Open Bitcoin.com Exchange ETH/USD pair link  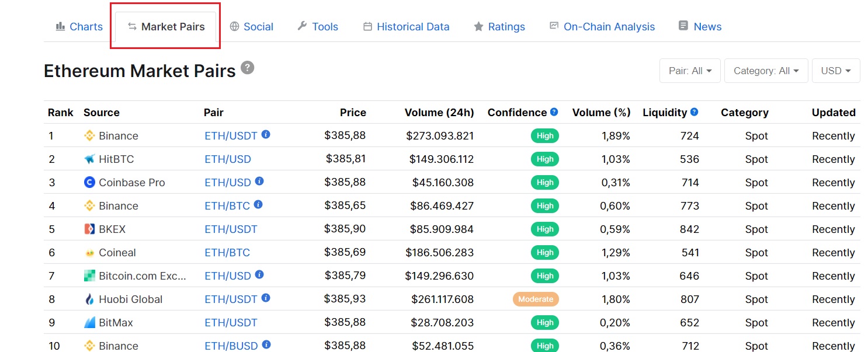coord(228,276)
